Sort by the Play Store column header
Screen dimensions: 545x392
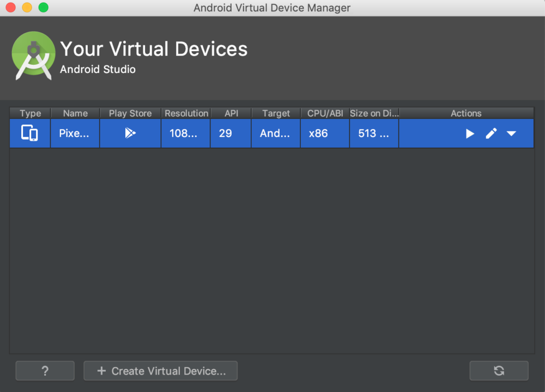click(130, 113)
